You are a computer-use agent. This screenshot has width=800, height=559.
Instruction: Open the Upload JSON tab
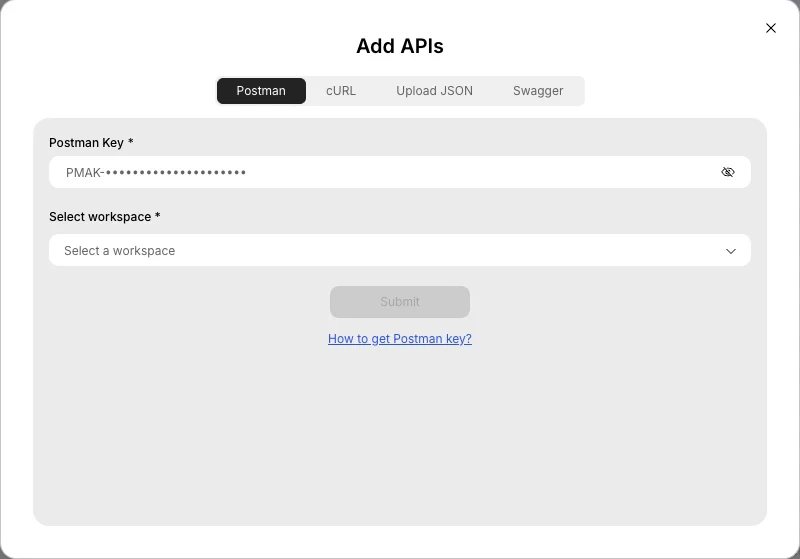click(x=434, y=91)
